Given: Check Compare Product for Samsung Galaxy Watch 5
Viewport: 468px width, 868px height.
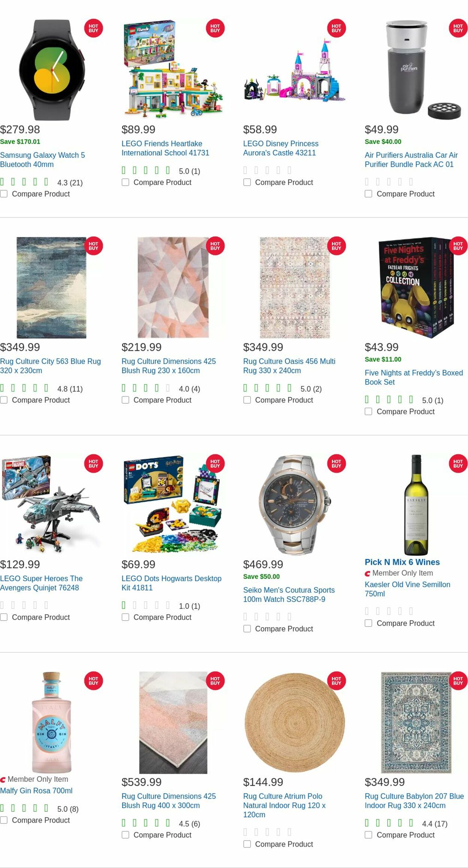Looking at the screenshot, I should (4, 194).
